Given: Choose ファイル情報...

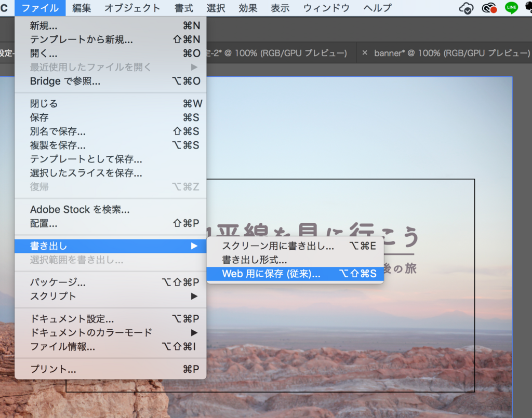Looking at the screenshot, I should (x=111, y=346).
